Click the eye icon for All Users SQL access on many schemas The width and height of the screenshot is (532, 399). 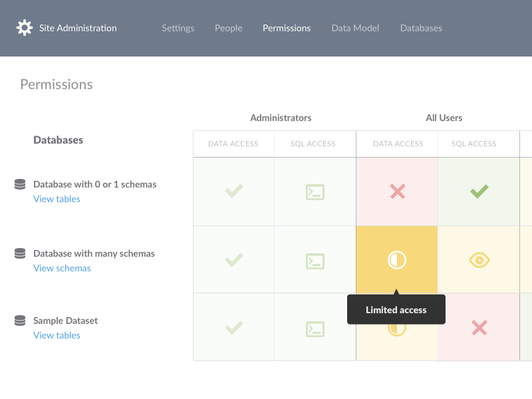coord(478,259)
